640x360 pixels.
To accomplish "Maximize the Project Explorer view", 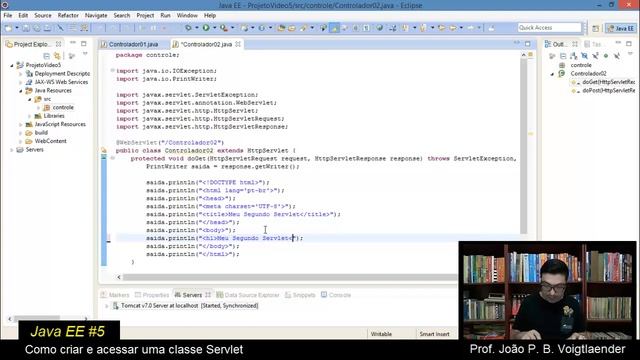I will pos(84,43).
